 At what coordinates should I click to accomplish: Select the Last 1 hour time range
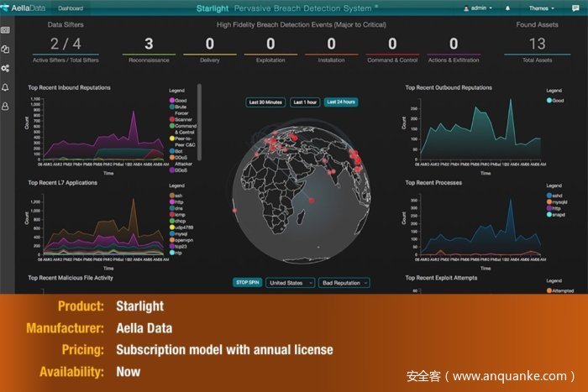(305, 102)
